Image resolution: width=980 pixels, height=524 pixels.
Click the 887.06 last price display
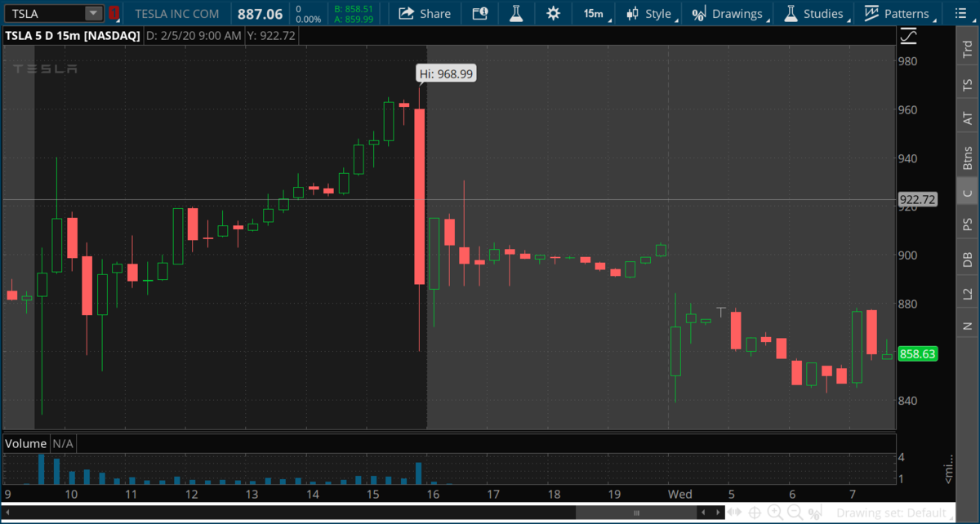point(260,14)
